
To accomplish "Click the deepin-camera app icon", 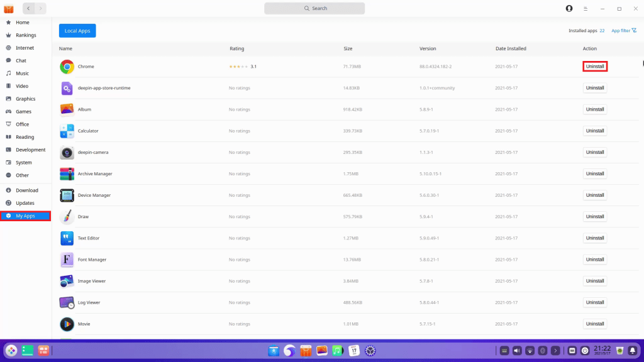I will point(67,153).
